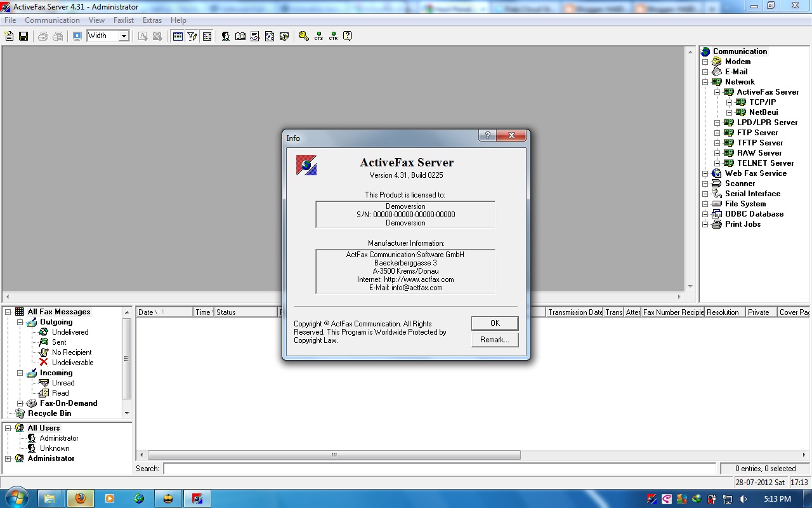Expand the bottom Administrator user node

click(8, 458)
